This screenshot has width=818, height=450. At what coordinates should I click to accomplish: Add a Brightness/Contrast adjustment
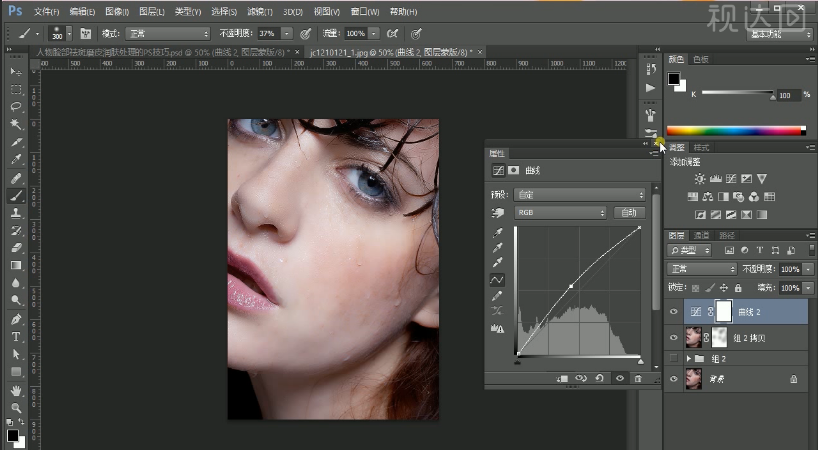[700, 179]
